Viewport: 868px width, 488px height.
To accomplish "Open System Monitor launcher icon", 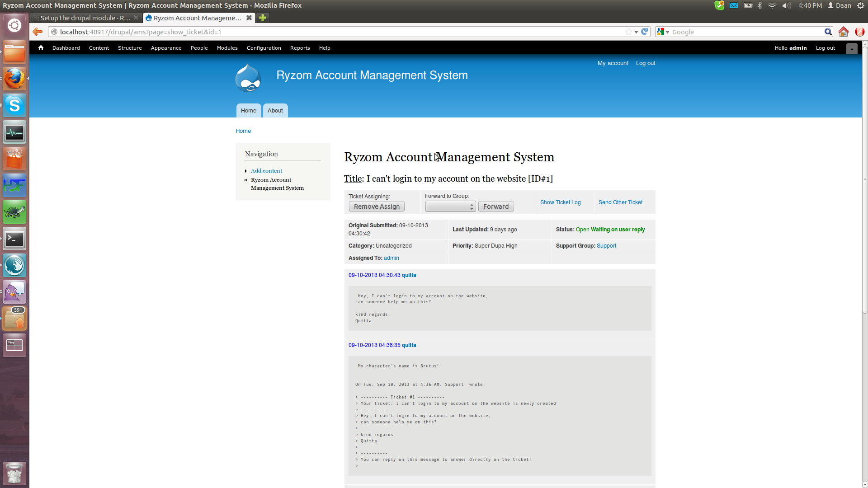I will pyautogui.click(x=14, y=132).
